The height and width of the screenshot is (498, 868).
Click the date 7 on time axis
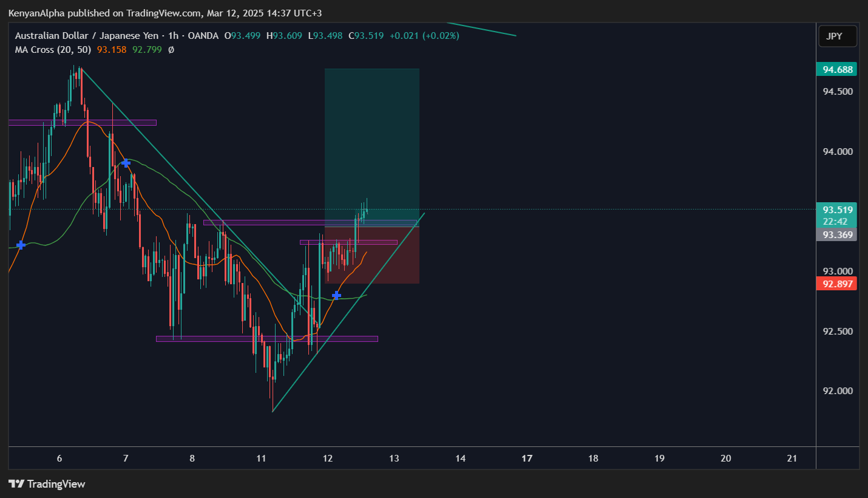tap(126, 459)
